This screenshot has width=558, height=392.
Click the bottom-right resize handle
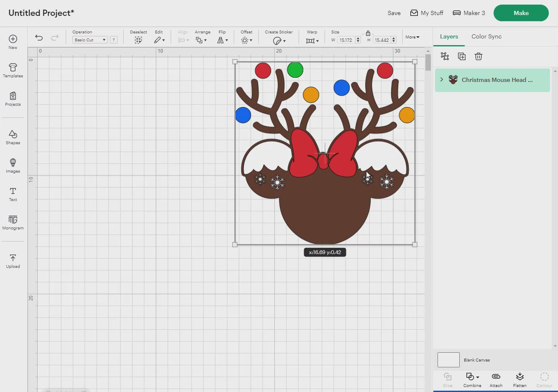(415, 244)
